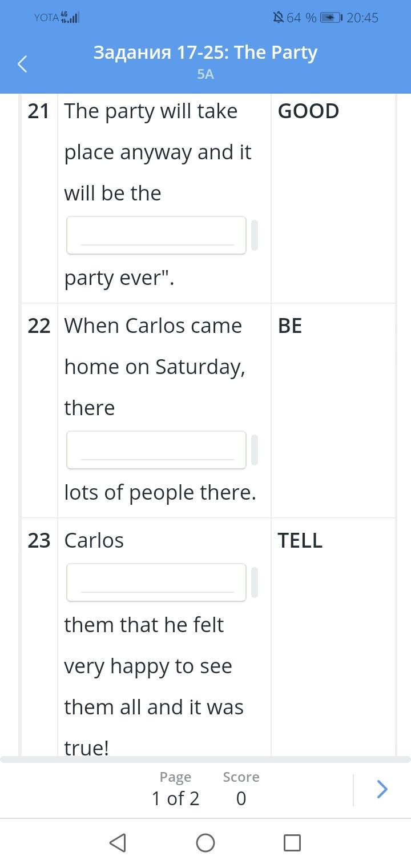Screen dimensions: 411x868
Task: Tap the grey handle beside question 22's field
Action: coord(255,450)
